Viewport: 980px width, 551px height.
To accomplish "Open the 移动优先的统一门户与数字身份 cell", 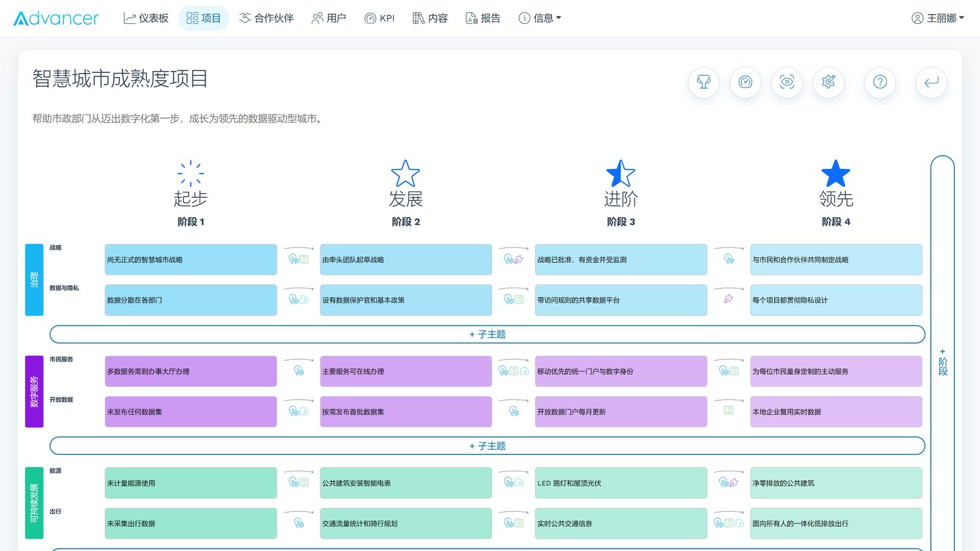I will point(621,371).
